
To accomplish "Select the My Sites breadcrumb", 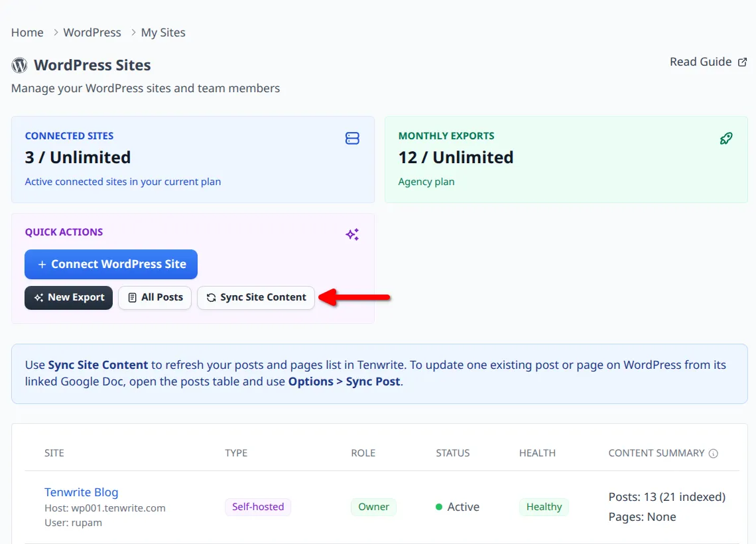I will pyautogui.click(x=163, y=33).
